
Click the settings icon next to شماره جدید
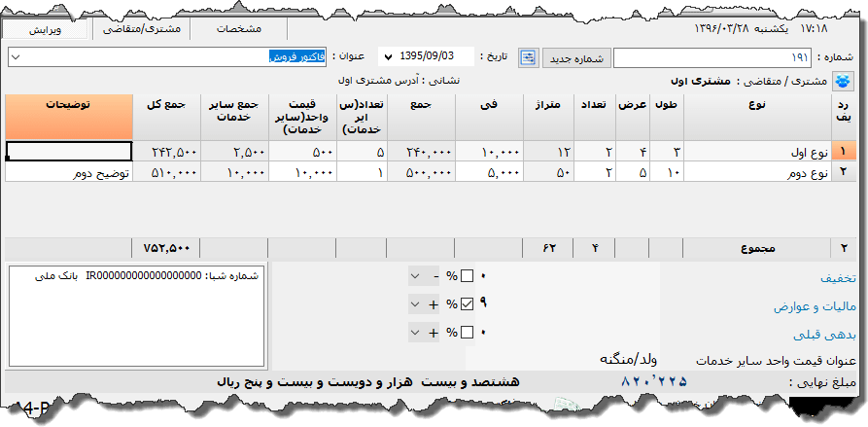pos(528,57)
